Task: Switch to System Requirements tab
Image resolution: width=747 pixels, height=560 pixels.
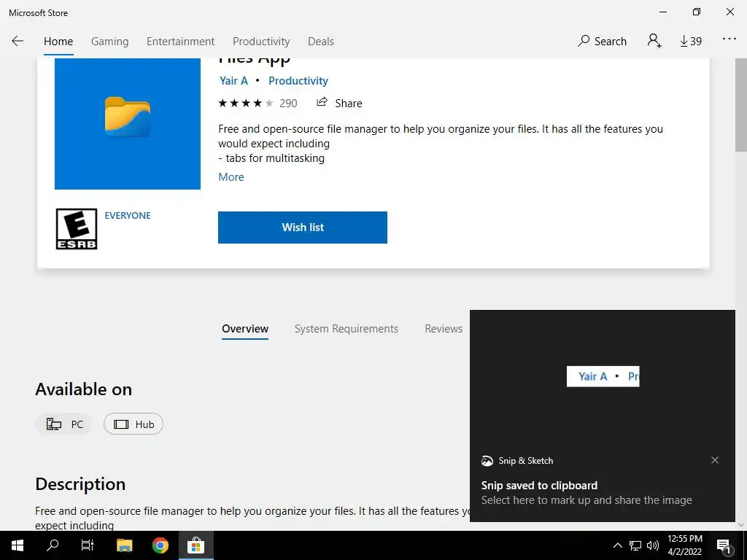Action: 347,329
